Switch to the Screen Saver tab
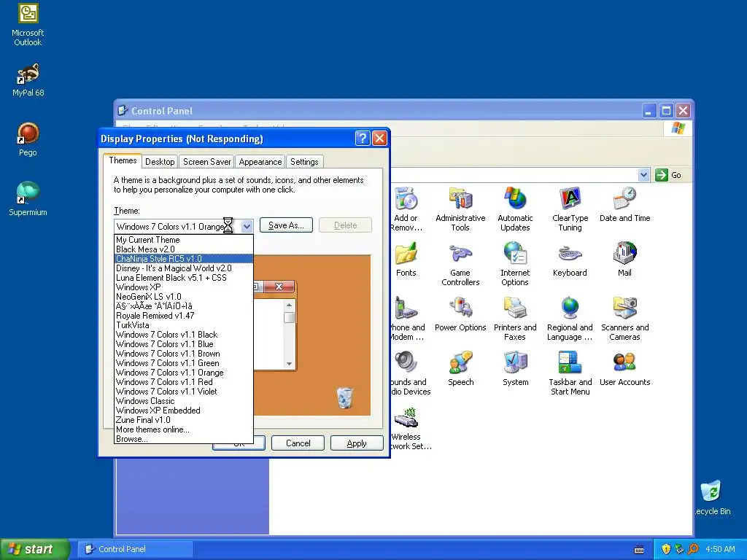The image size is (747, 560). coord(206,162)
